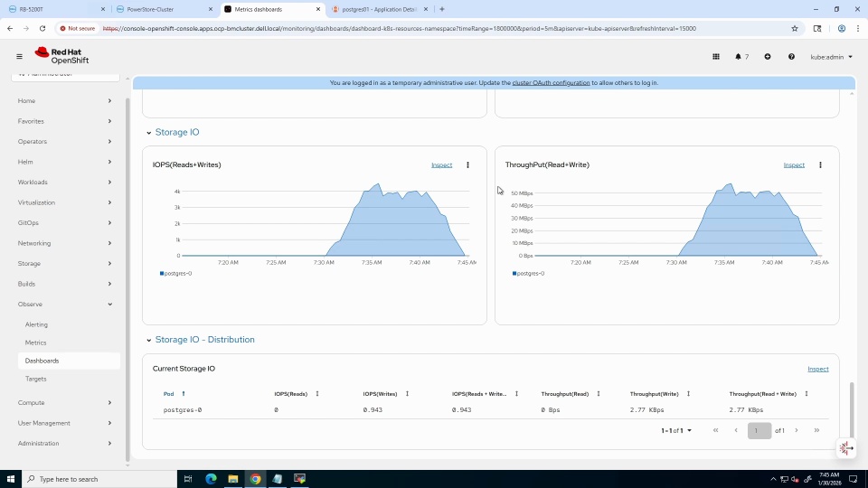Click the postgres-0 pod cell

point(182,410)
